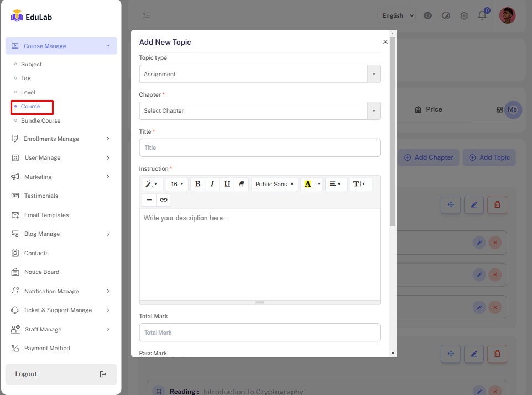Open the notification bell icon
This screenshot has width=532, height=395.
482,15
